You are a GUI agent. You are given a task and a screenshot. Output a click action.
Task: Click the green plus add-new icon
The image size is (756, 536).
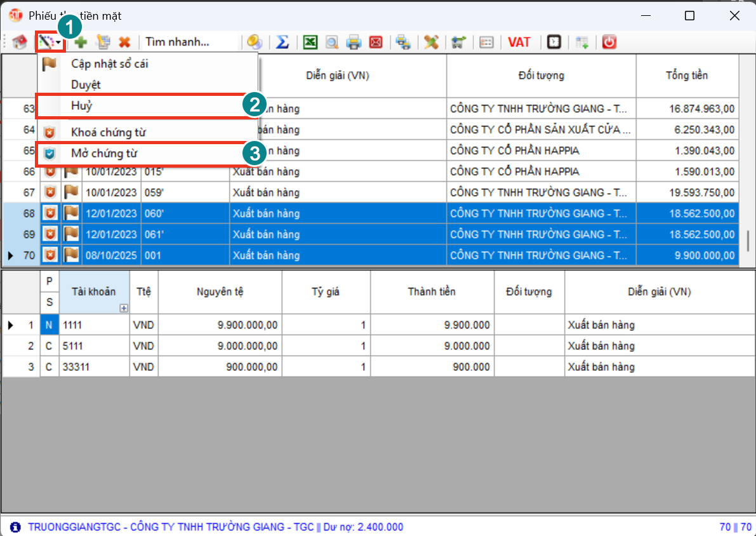click(81, 43)
